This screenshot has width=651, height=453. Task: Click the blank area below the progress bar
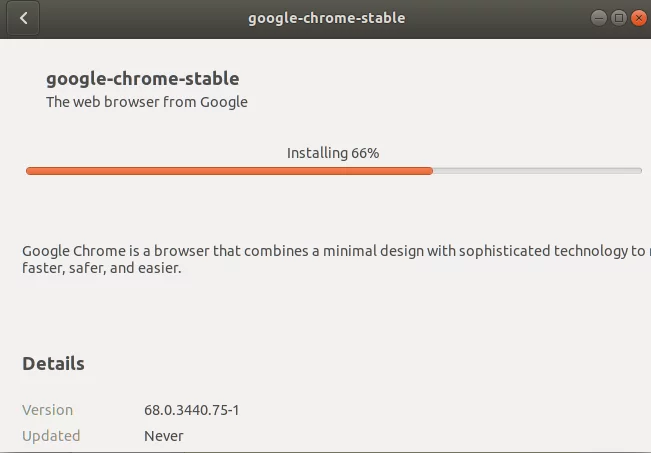click(330, 207)
